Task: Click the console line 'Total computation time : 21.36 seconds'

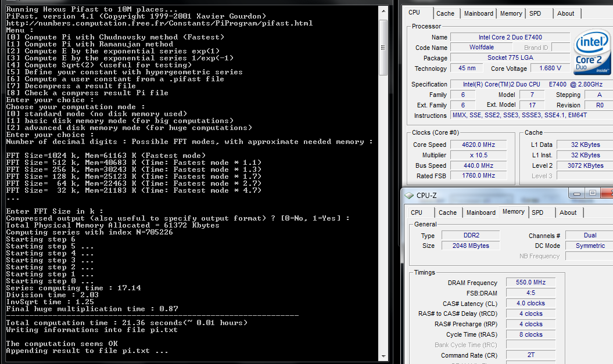Action: click(127, 323)
